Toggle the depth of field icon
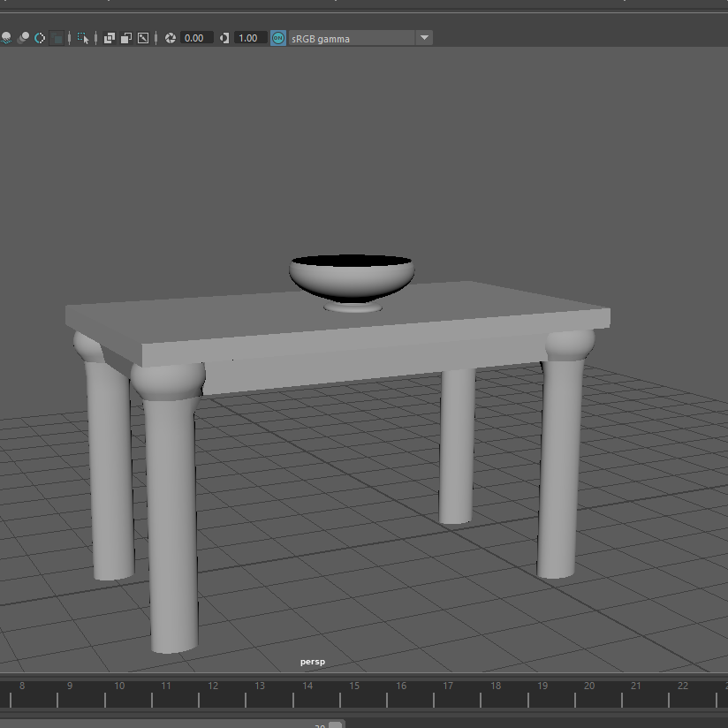 coord(57,38)
